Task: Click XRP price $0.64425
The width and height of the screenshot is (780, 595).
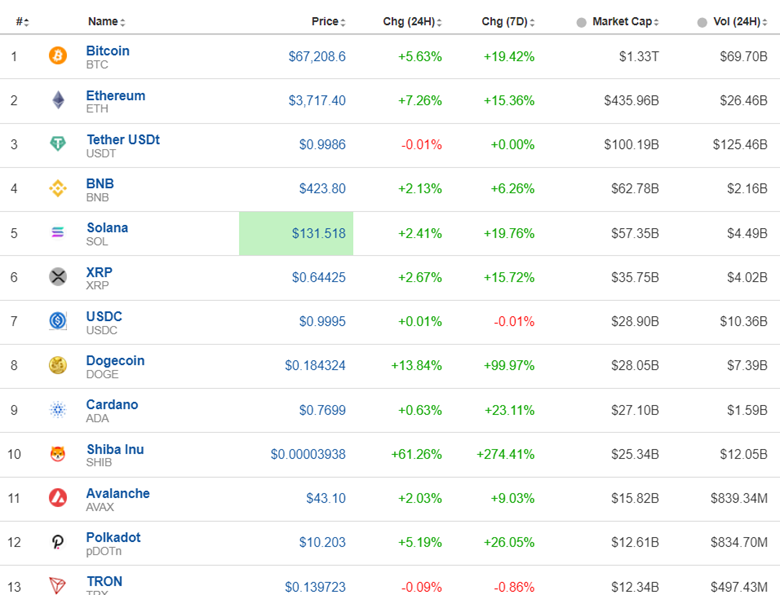Action: (318, 277)
